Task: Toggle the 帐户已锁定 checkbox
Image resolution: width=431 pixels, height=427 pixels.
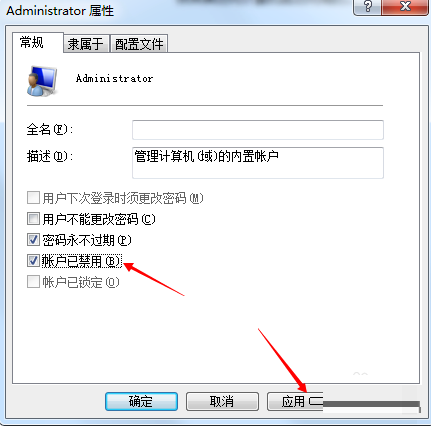Action: [33, 282]
